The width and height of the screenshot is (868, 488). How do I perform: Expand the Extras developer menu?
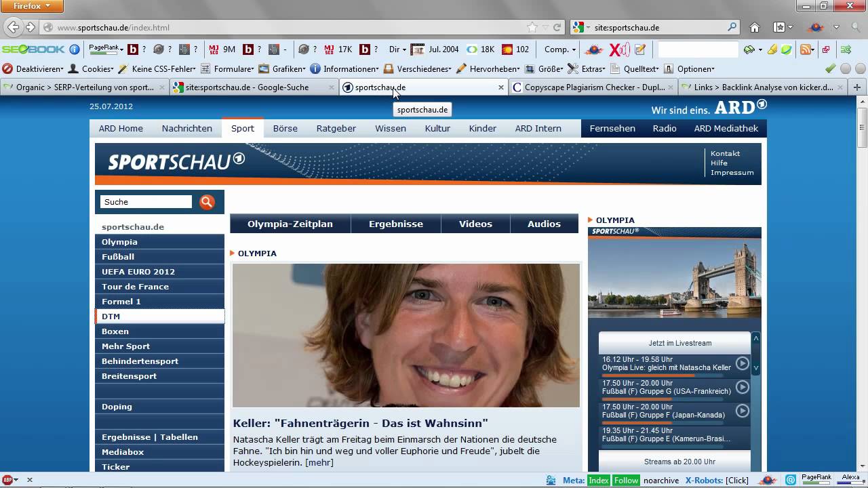click(x=587, y=68)
